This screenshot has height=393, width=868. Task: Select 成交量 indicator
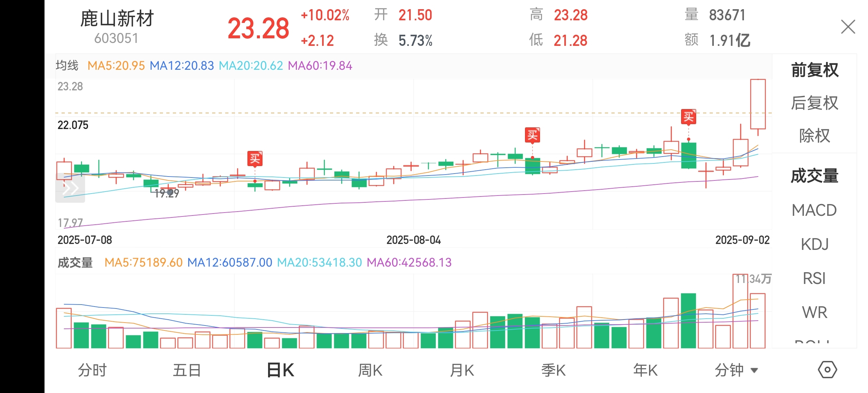[x=814, y=176]
